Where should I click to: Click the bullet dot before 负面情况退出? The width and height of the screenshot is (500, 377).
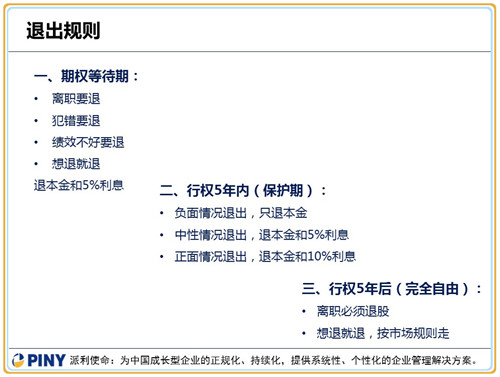coord(162,213)
